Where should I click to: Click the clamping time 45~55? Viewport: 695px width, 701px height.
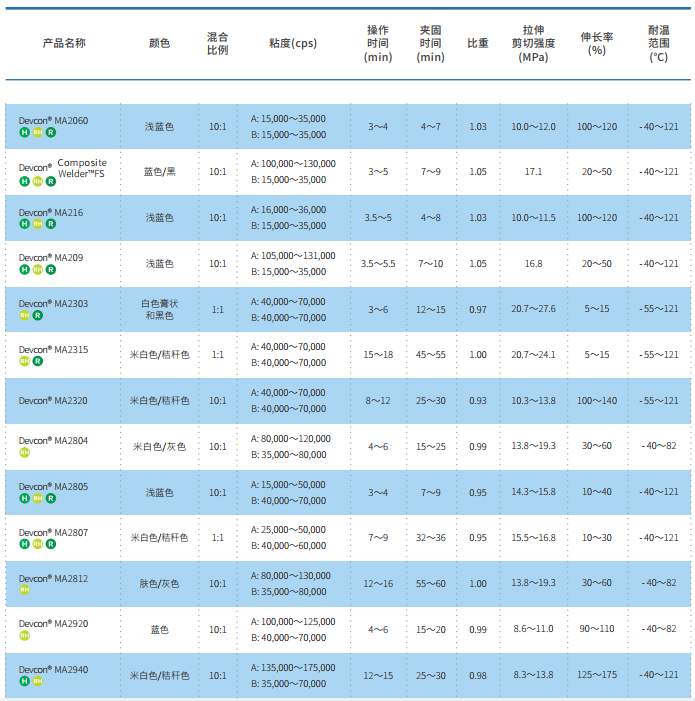(x=431, y=355)
